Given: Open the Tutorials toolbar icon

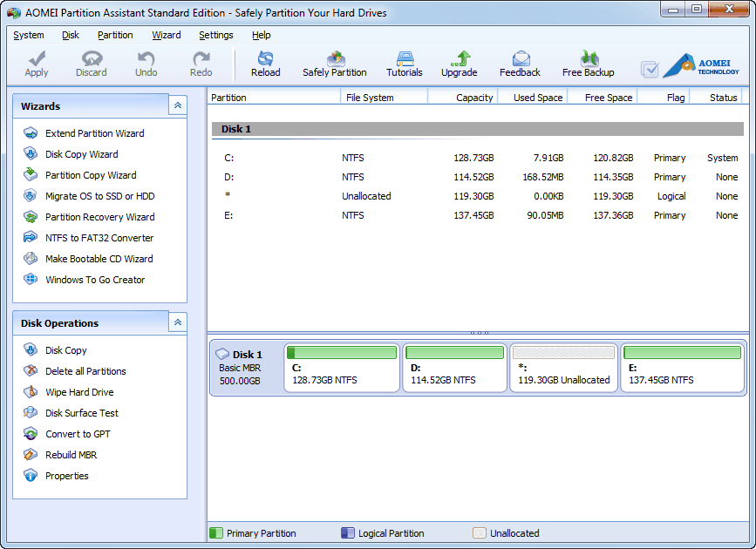Looking at the screenshot, I should pyautogui.click(x=405, y=58).
